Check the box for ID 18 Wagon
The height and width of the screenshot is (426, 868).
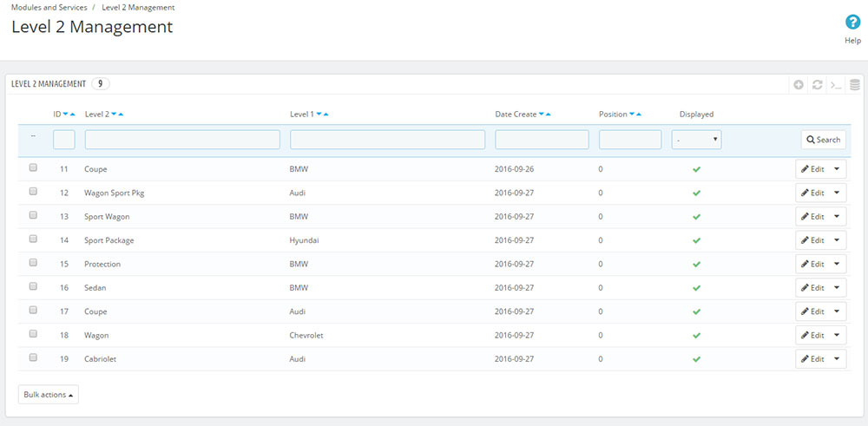pos(33,334)
